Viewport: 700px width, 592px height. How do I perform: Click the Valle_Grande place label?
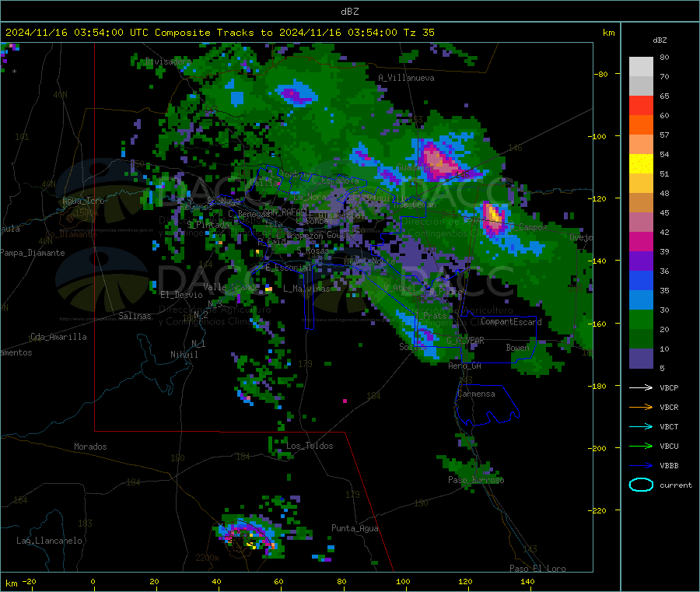231,287
